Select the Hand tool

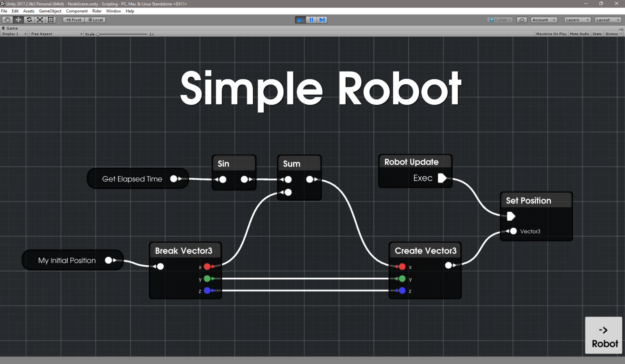point(7,20)
